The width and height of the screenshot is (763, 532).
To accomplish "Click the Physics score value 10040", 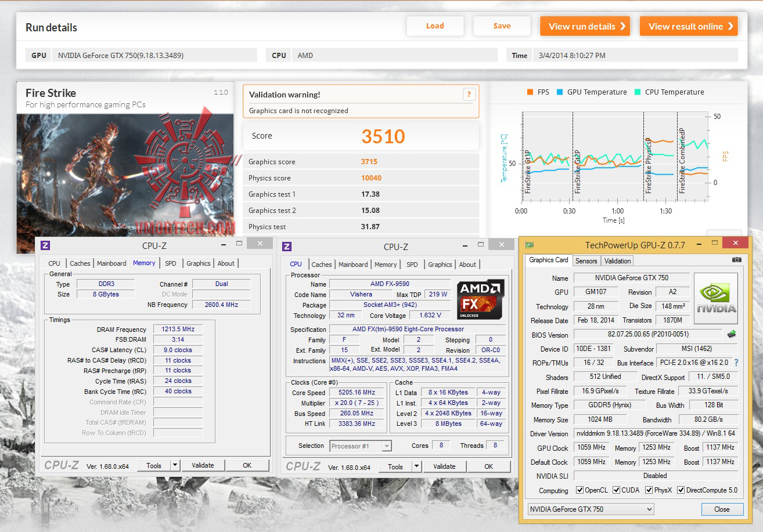I will [371, 178].
